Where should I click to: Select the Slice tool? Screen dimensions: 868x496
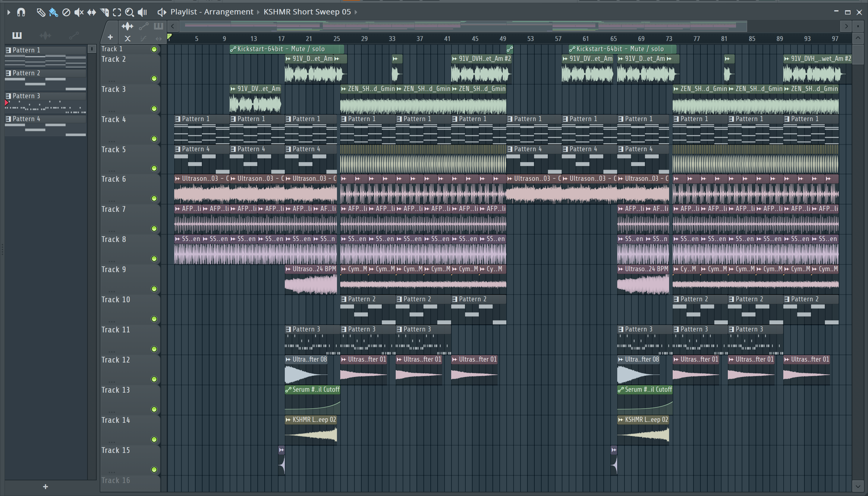105,12
